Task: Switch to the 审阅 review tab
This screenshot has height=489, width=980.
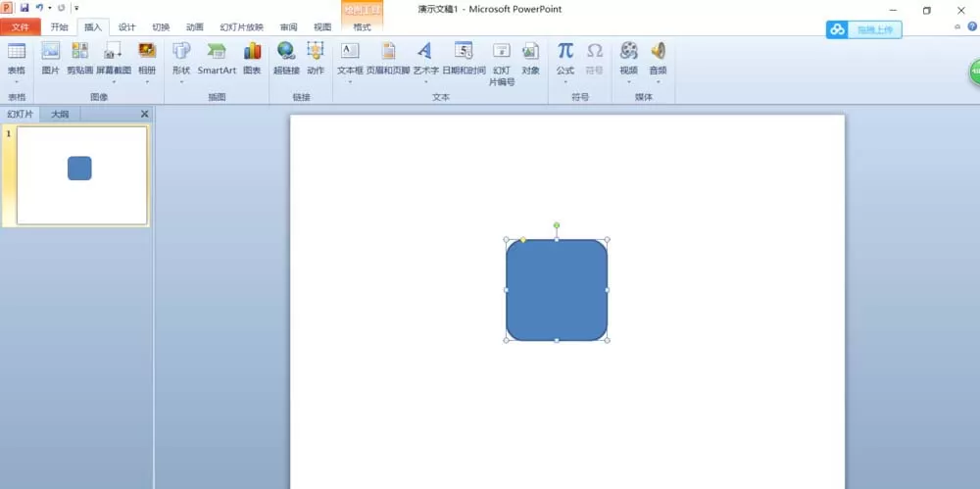Action: point(288,26)
